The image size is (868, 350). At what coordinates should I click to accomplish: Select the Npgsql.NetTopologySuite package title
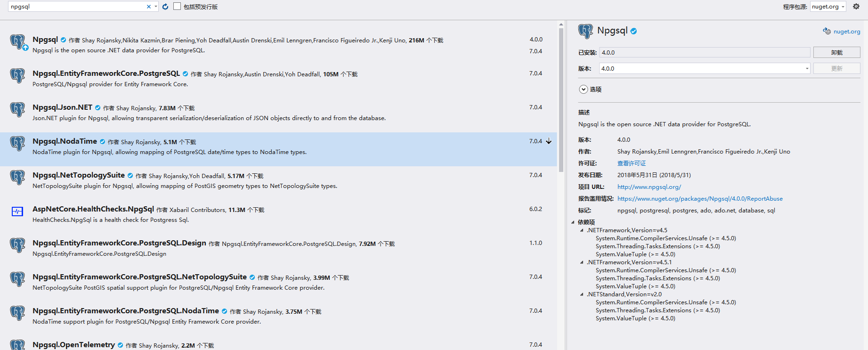point(79,175)
